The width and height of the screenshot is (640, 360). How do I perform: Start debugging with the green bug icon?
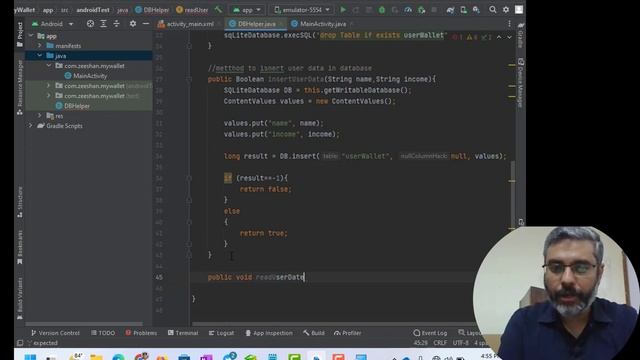382,9
